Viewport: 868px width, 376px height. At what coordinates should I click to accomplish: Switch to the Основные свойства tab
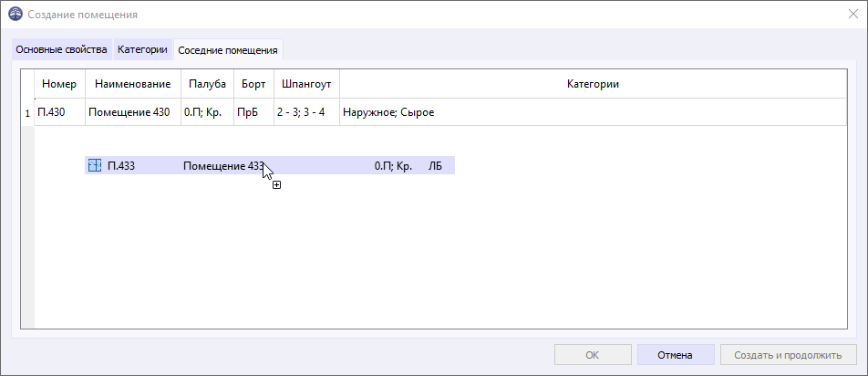[x=61, y=49]
